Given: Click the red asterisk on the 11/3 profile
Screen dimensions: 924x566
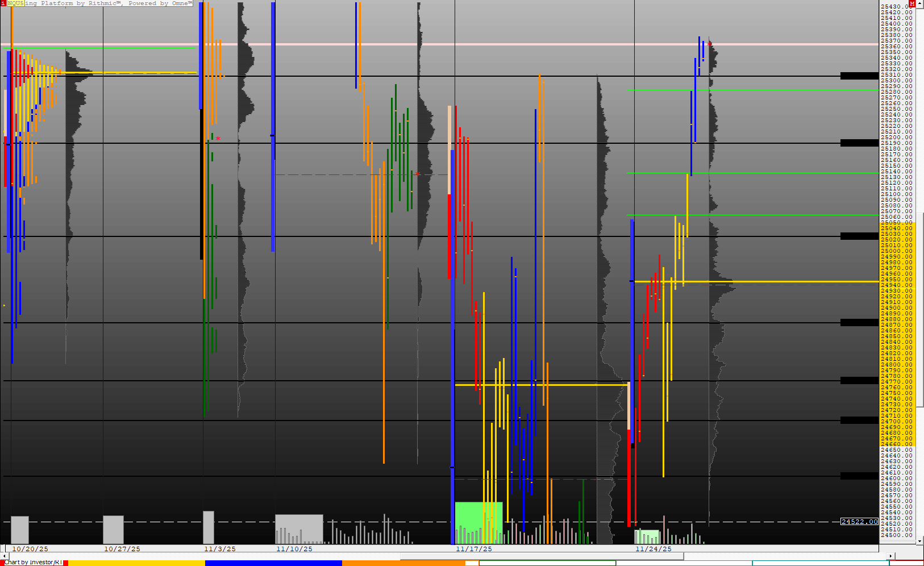Looking at the screenshot, I should point(218,139).
